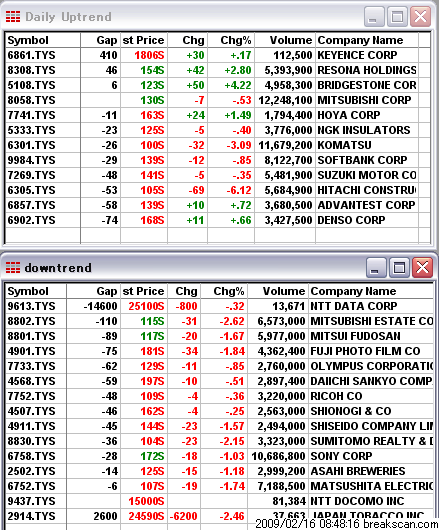Image resolution: width=439 pixels, height=530 pixels.
Task: Click Last Price header in Daily Uptrend
Action: (144, 40)
